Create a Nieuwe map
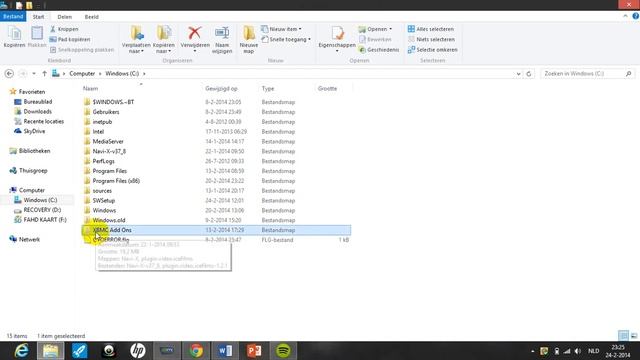The height and width of the screenshot is (360, 640). [249, 39]
